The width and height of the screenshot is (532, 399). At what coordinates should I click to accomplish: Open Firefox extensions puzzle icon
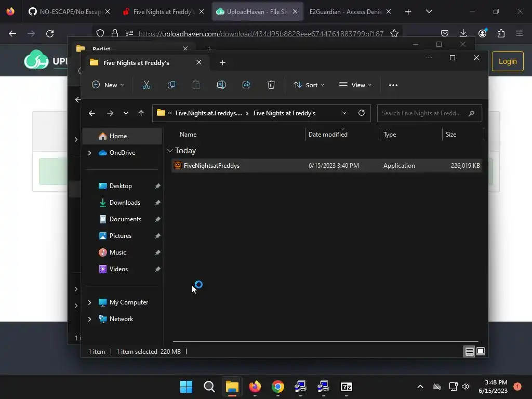click(x=501, y=33)
